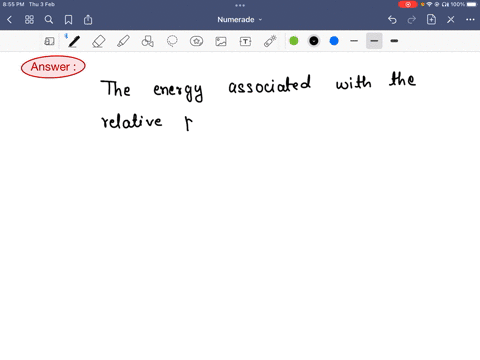The width and height of the screenshot is (480, 360).
Task: Tap the battery status icon
Action: point(472,4)
